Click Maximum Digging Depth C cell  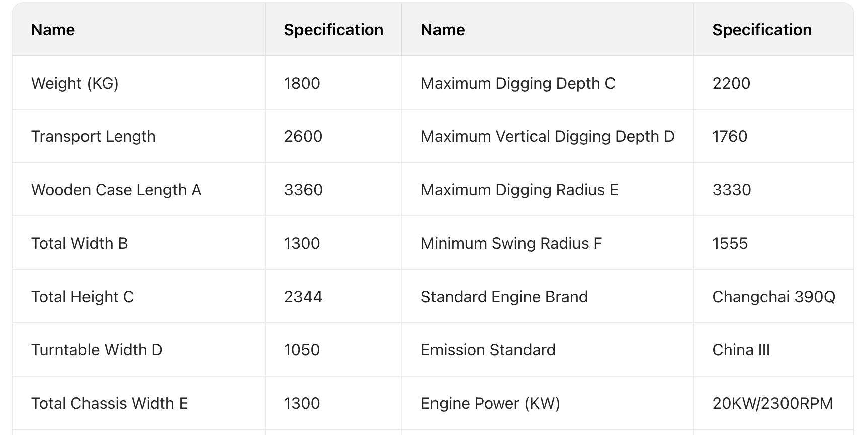[x=518, y=83]
